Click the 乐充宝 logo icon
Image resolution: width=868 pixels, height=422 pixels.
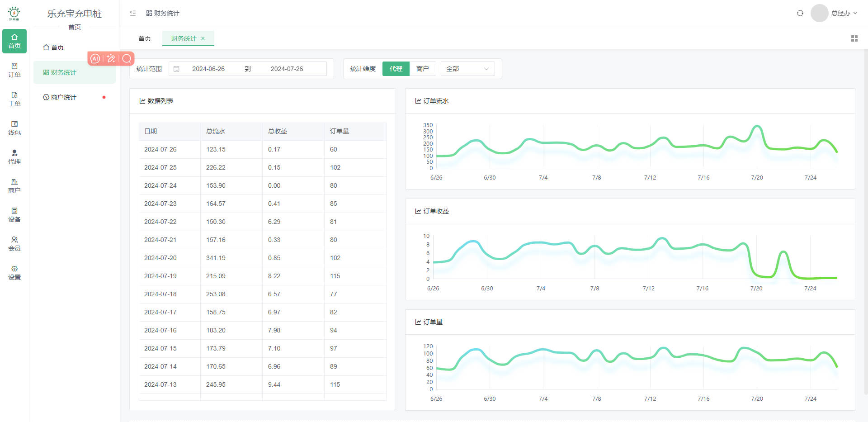click(x=14, y=14)
